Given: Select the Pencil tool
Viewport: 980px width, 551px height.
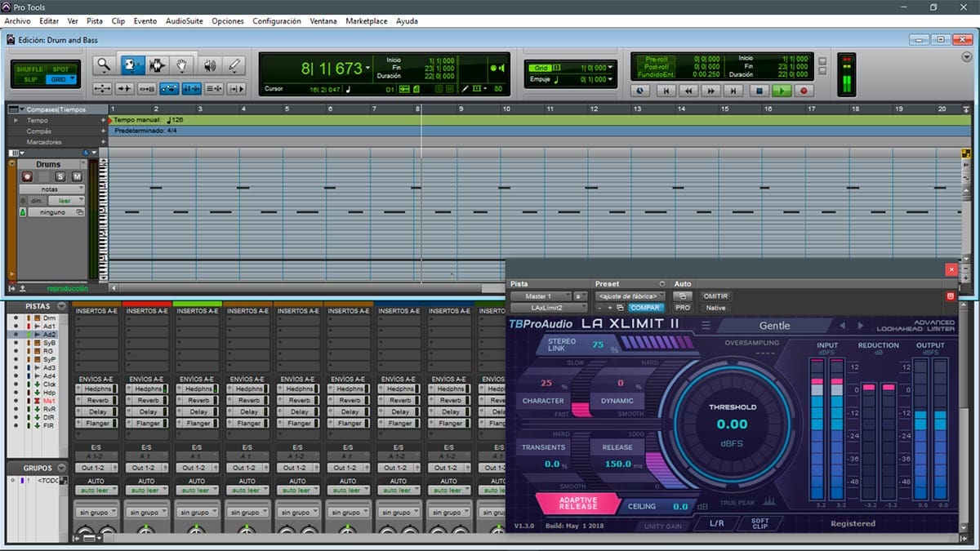Looking at the screenshot, I should pos(234,65).
